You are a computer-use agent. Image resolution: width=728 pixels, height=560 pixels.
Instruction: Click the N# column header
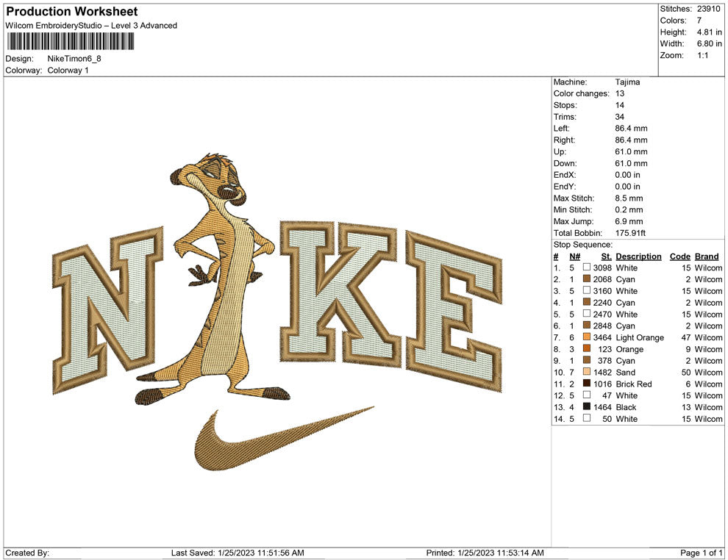pos(575,256)
